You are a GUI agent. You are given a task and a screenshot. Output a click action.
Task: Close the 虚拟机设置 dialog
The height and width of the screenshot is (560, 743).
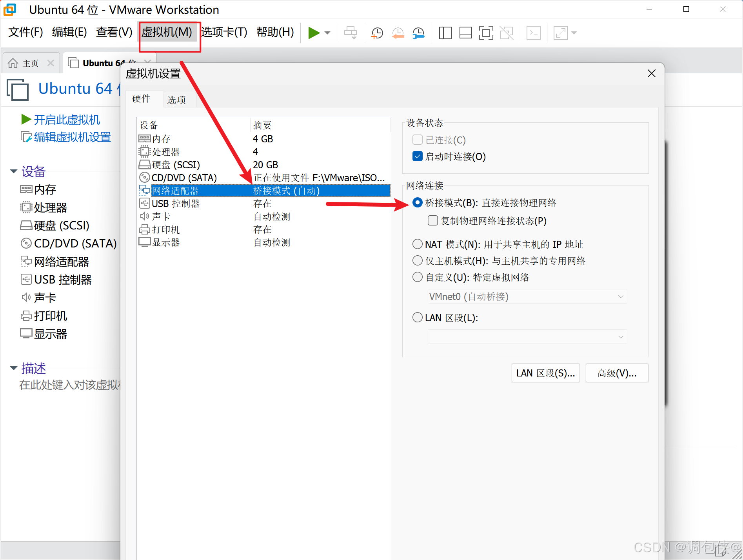point(652,73)
